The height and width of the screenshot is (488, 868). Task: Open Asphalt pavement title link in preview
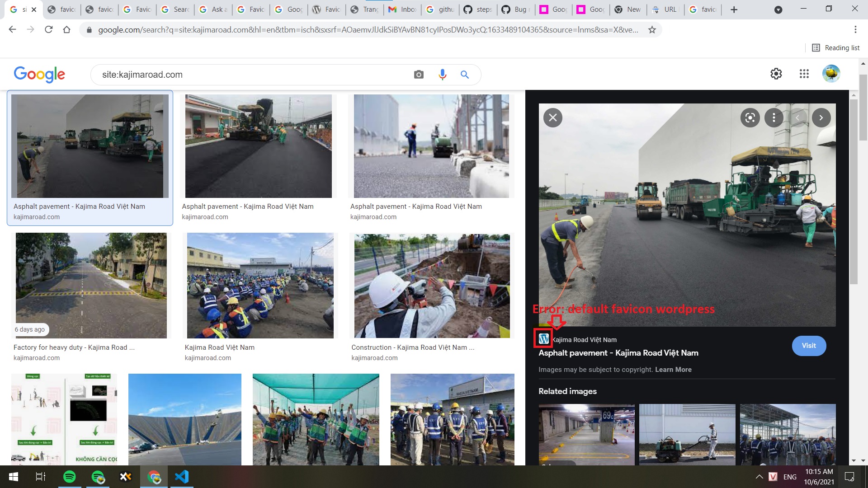(618, 353)
